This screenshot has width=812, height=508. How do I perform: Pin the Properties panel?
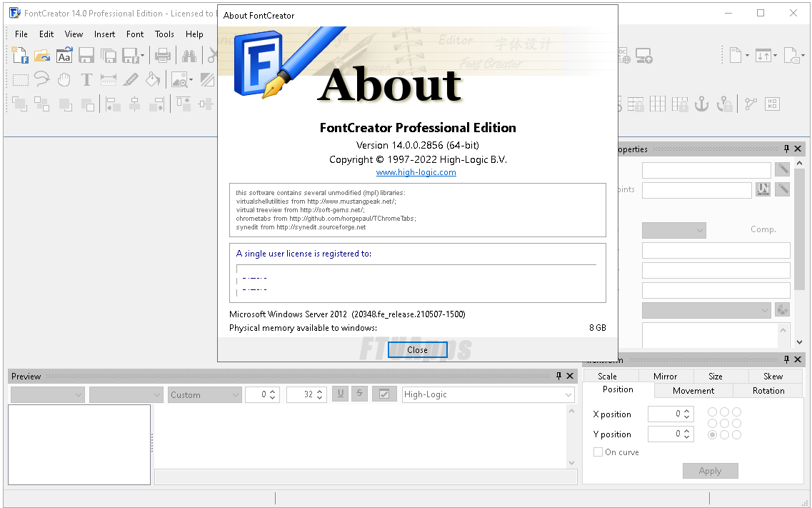(x=786, y=149)
